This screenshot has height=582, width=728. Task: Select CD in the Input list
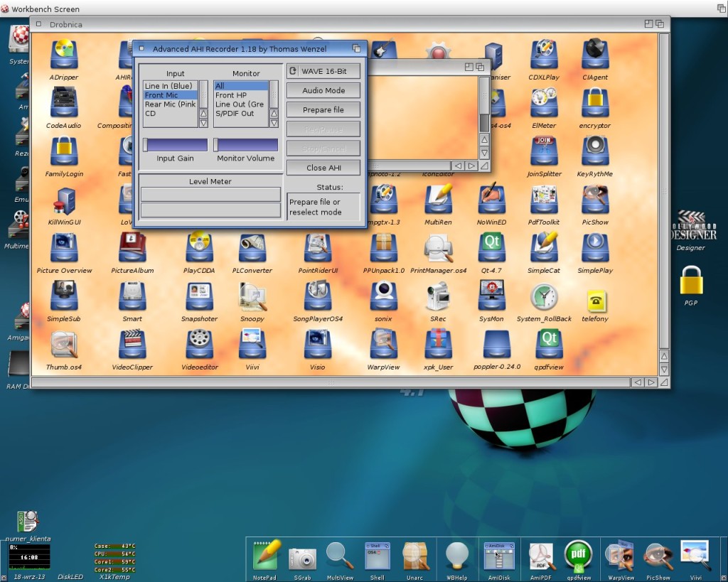coord(171,113)
